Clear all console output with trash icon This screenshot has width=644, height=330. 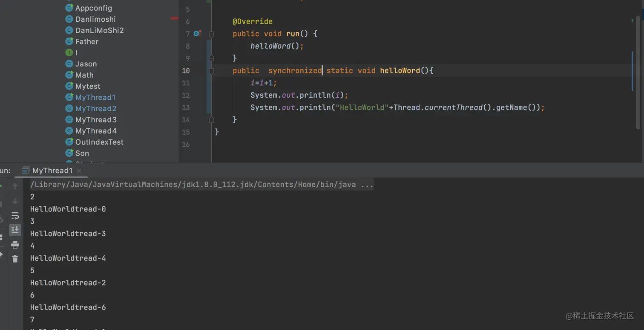tap(15, 259)
